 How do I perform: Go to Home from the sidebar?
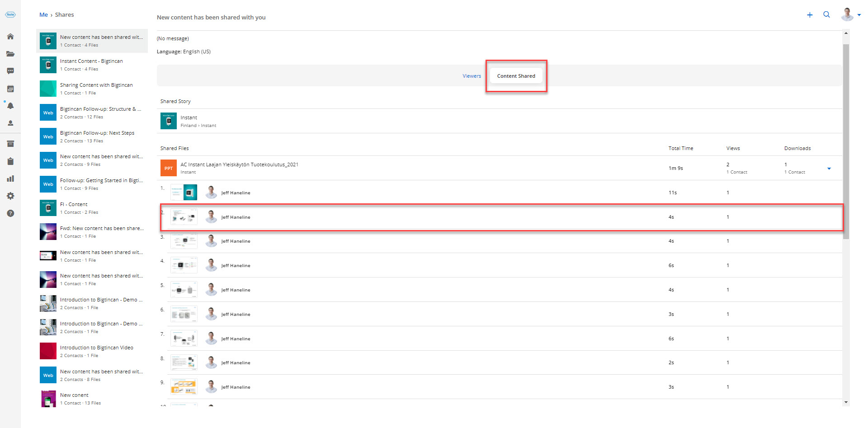(x=10, y=37)
